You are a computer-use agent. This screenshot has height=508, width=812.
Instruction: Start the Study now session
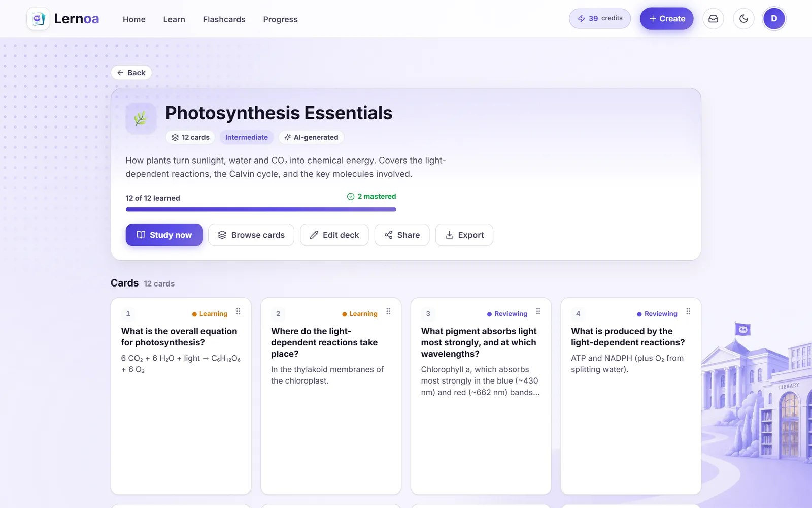(x=164, y=235)
